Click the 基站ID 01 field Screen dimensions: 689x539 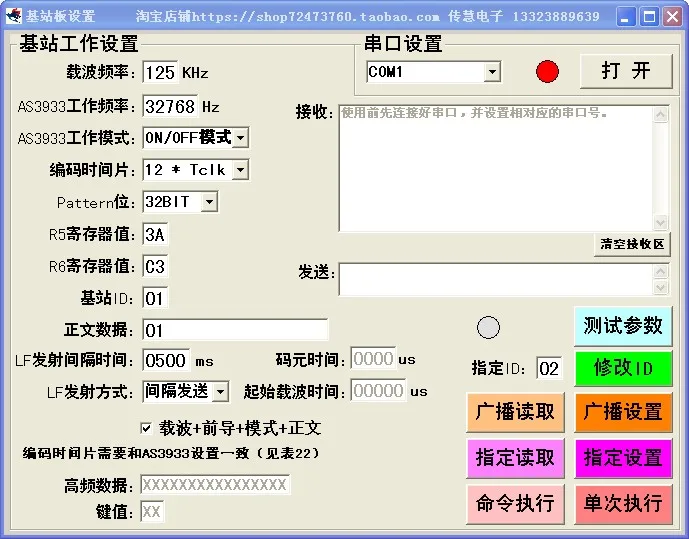155,299
